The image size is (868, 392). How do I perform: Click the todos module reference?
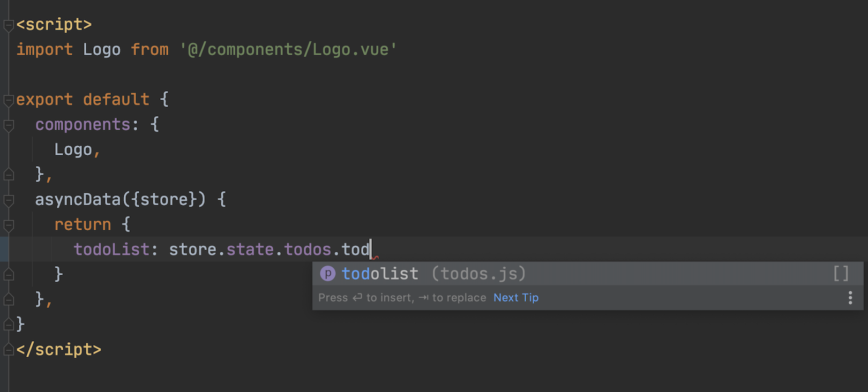click(308, 250)
